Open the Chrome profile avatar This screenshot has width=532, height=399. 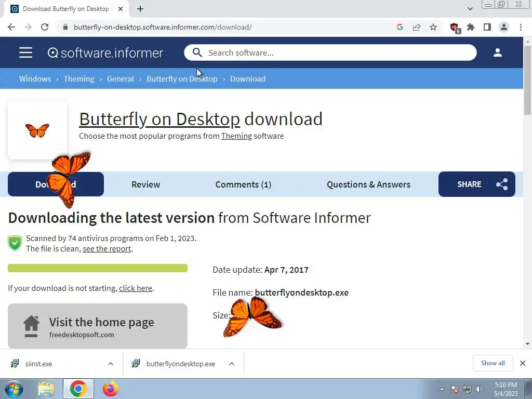click(x=504, y=27)
